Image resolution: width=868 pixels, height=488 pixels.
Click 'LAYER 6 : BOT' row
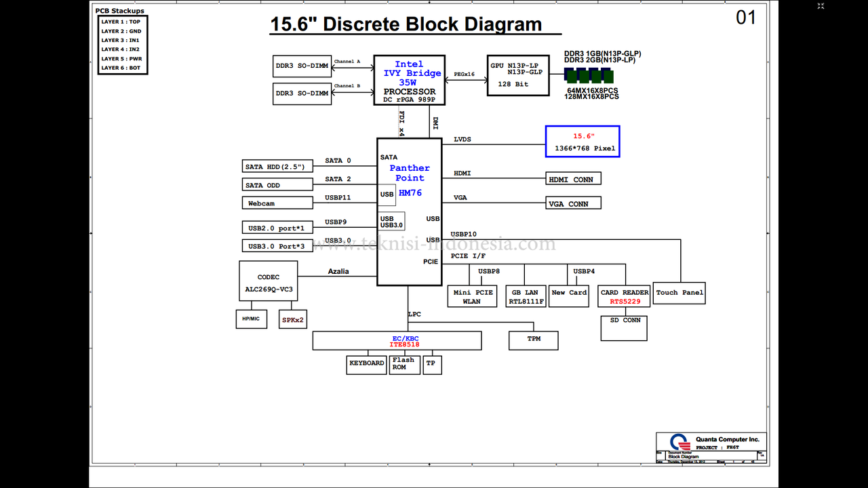[121, 68]
